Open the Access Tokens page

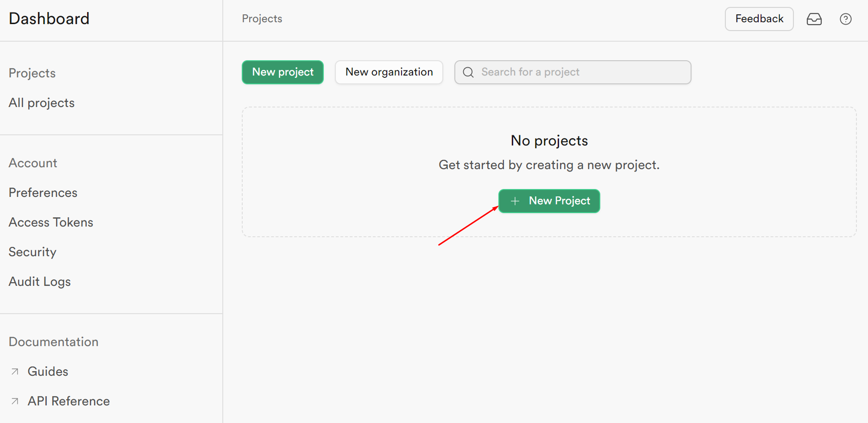click(x=50, y=222)
